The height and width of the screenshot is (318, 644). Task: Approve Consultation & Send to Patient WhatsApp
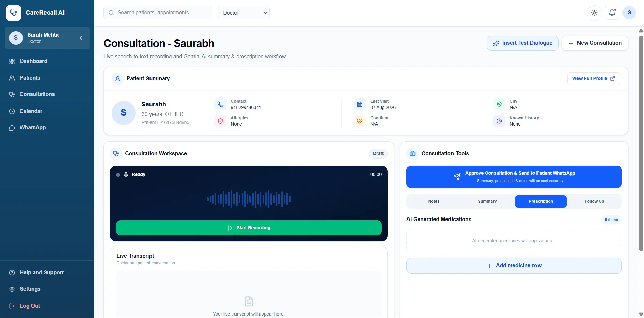(x=514, y=177)
